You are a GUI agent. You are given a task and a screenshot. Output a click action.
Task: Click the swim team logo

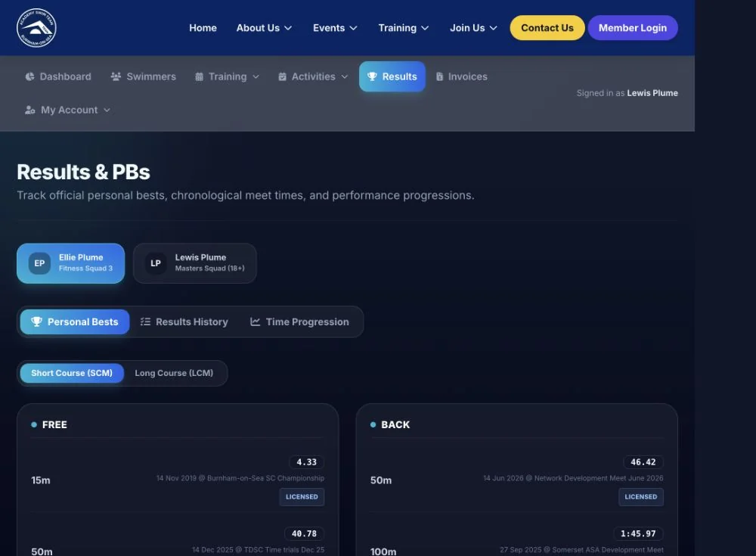click(36, 28)
